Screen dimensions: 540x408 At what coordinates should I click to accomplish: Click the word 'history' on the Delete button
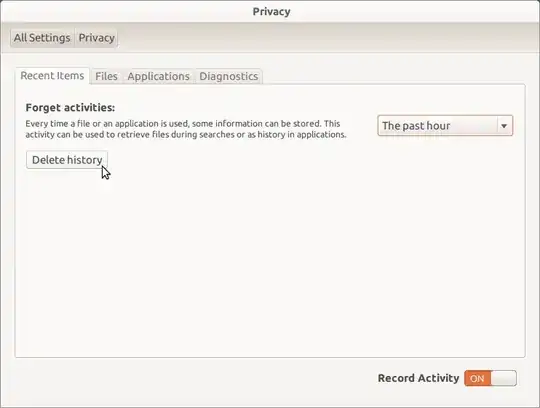click(84, 160)
